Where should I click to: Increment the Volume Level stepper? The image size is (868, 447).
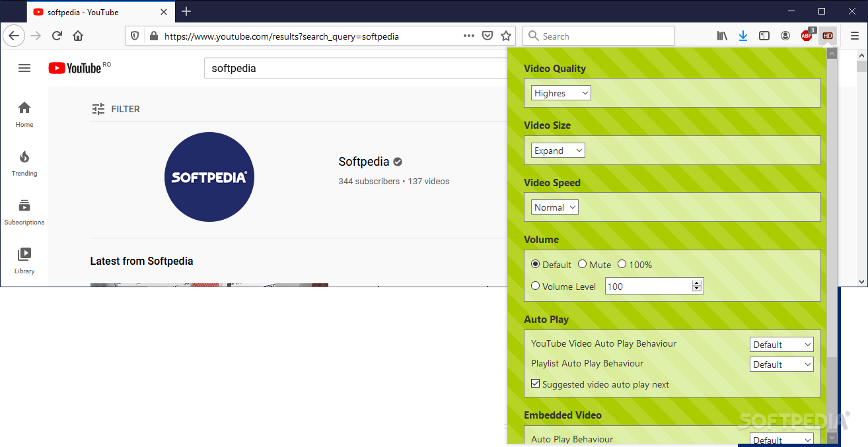point(697,283)
